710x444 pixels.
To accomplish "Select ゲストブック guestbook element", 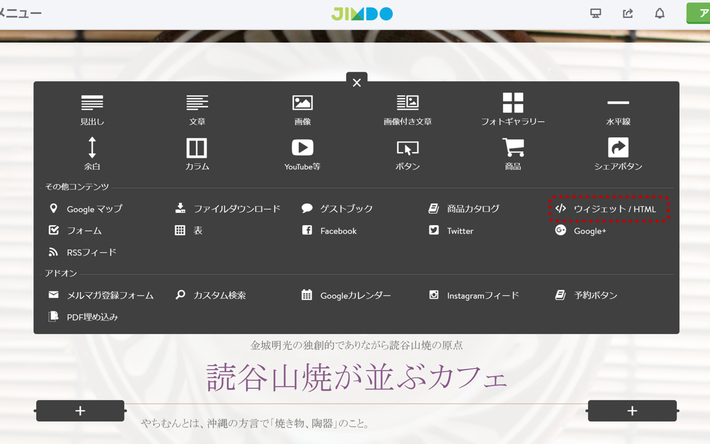I will point(337,209).
